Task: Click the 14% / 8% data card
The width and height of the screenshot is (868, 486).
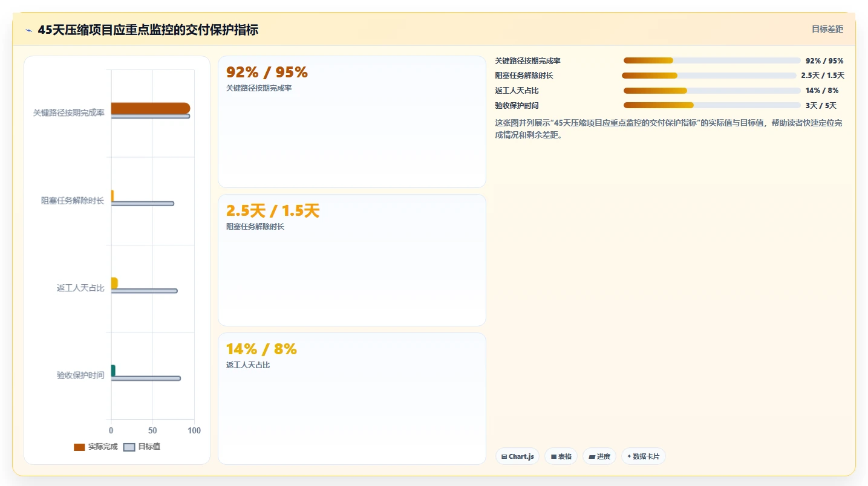Action: 352,398
